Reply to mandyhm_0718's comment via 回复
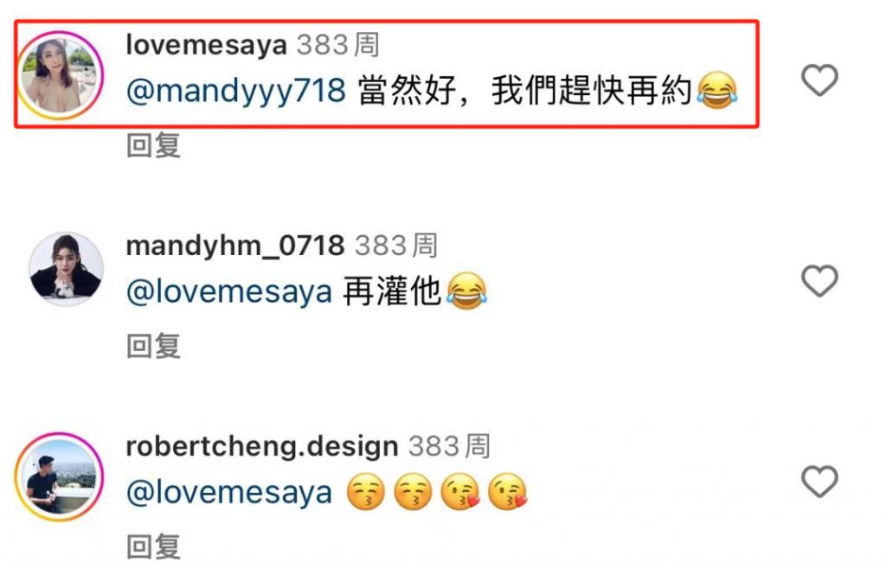 click(153, 346)
